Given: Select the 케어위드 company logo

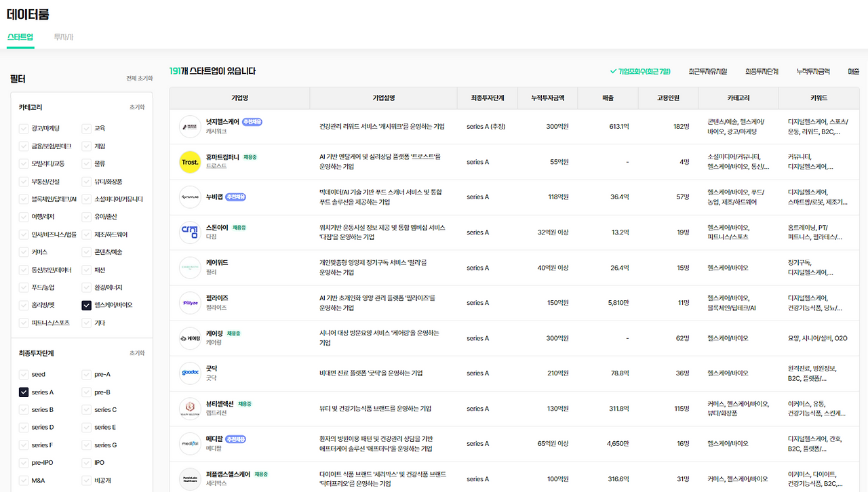Looking at the screenshot, I should pos(190,268).
